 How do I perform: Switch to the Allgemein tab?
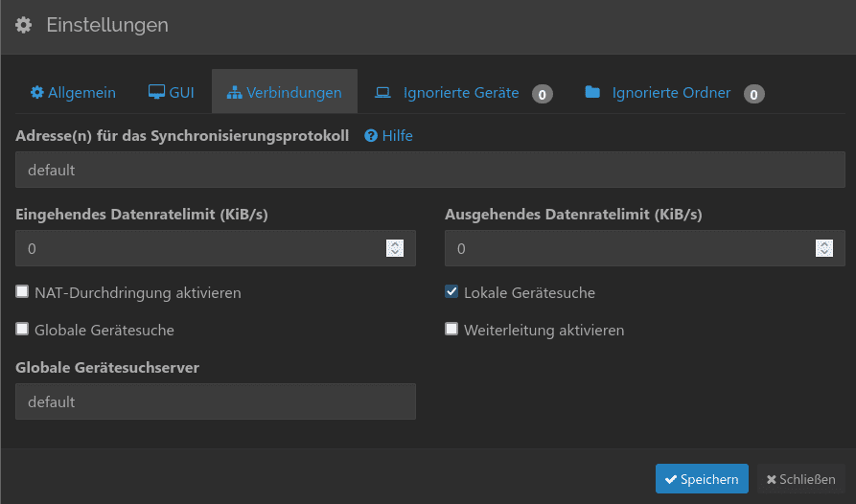[x=73, y=92]
